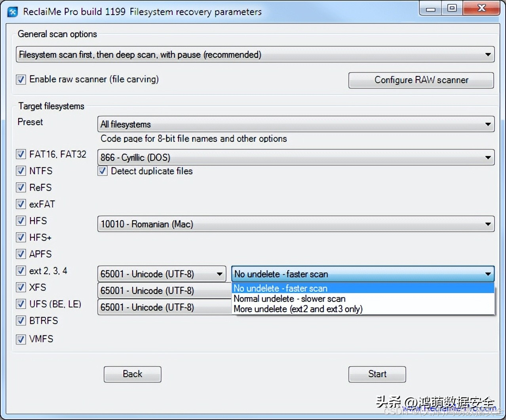Uncheck the XFS filesystem
The height and width of the screenshot is (420, 506).
click(21, 287)
